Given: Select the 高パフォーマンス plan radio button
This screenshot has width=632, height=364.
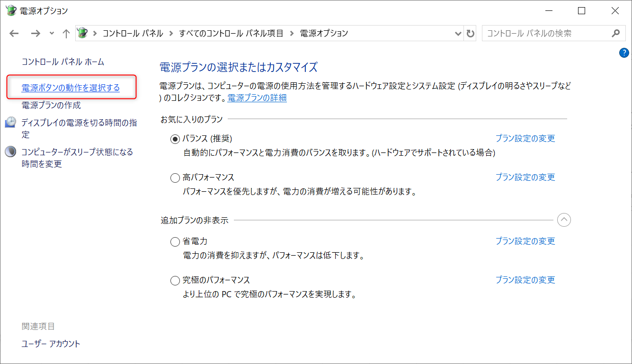Looking at the screenshot, I should [175, 178].
